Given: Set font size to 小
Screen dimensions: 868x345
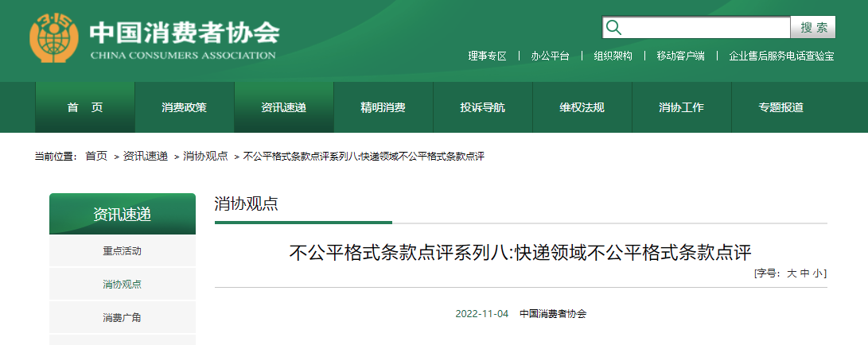Looking at the screenshot, I should (x=818, y=273).
